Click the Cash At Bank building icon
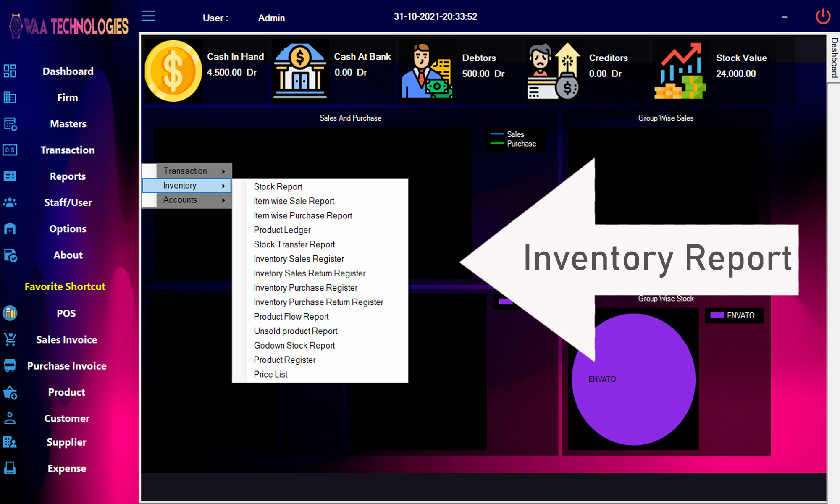840x504 pixels. click(300, 71)
